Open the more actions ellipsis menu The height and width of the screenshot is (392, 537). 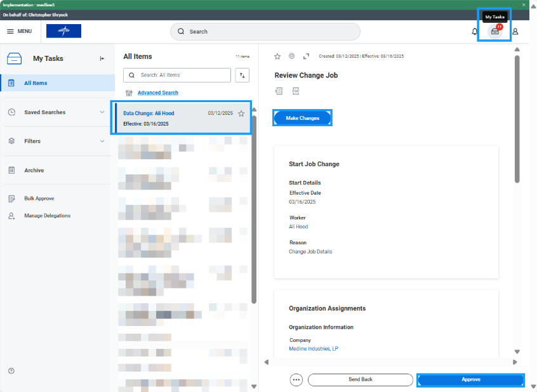[296, 379]
